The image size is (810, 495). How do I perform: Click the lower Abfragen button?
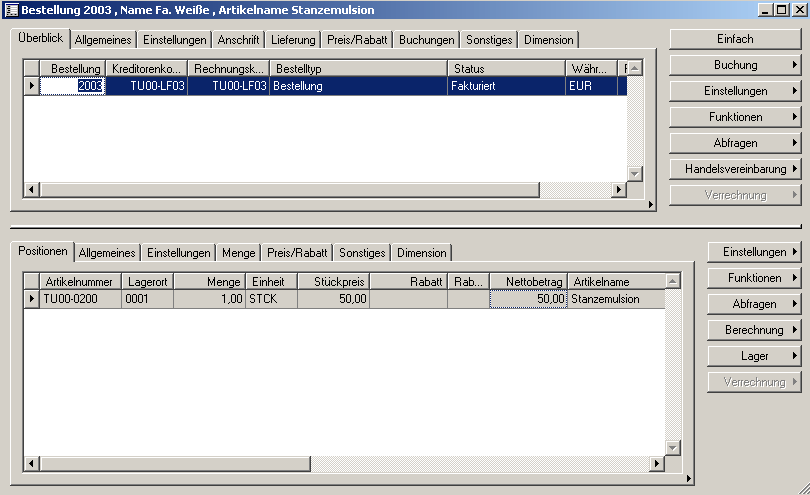(754, 303)
